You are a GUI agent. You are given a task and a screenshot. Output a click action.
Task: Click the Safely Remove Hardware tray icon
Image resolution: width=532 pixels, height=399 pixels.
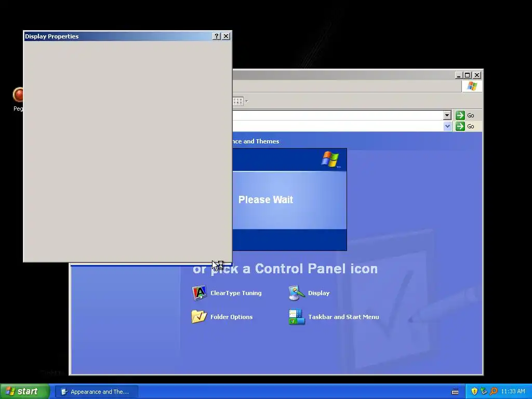point(484,391)
